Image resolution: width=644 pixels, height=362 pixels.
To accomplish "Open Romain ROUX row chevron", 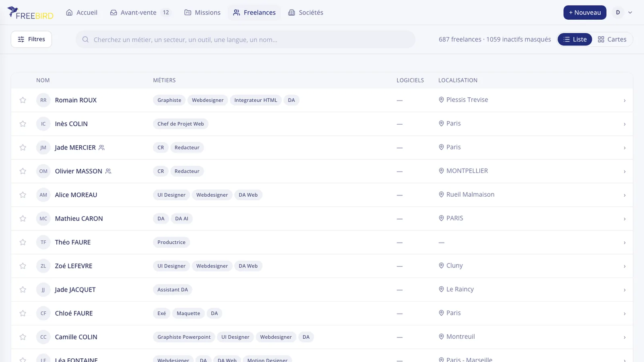I will [x=624, y=101].
